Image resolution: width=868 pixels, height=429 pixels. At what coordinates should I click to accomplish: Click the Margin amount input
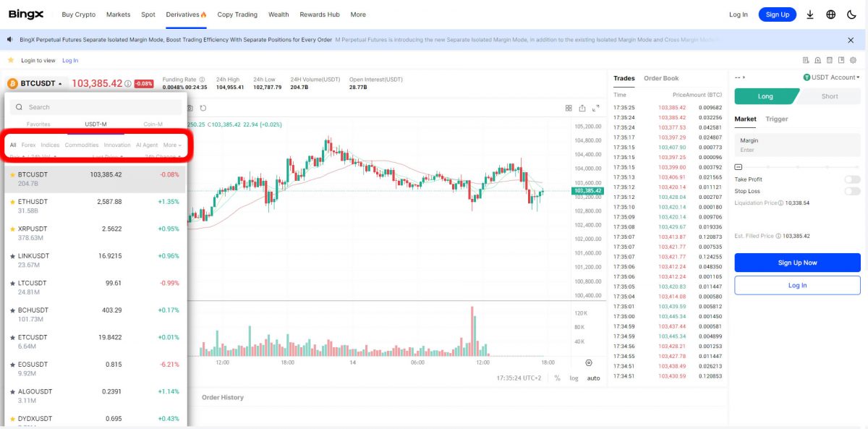click(x=797, y=145)
